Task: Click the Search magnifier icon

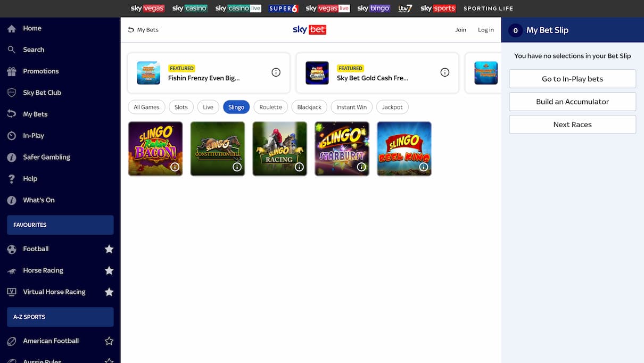Action: [x=12, y=50]
